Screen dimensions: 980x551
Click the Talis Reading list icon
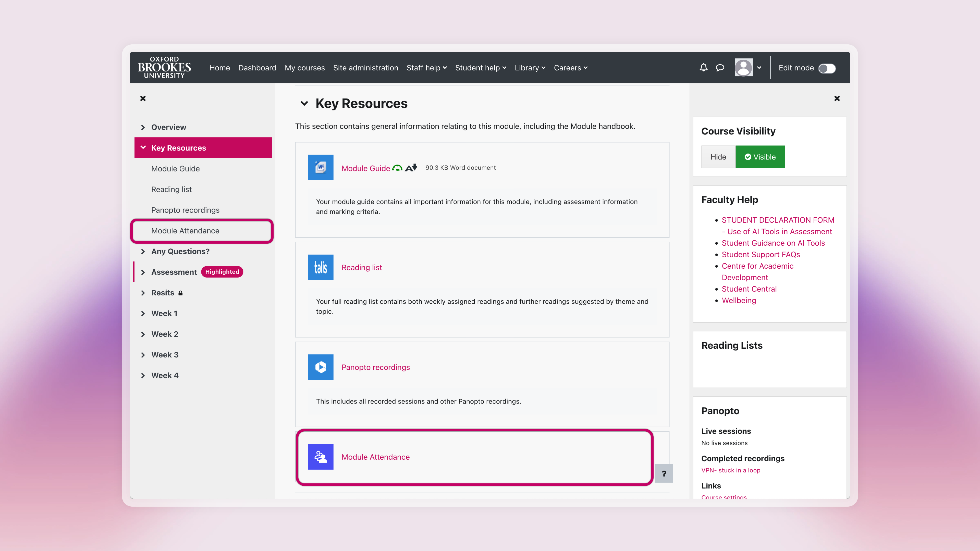tap(320, 267)
